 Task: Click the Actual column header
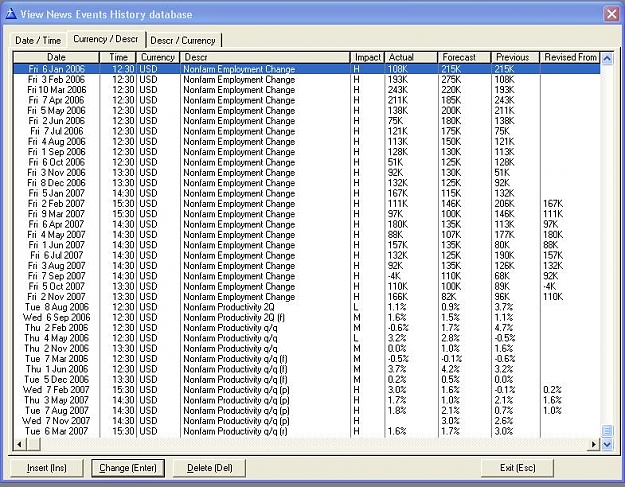[x=411, y=57]
